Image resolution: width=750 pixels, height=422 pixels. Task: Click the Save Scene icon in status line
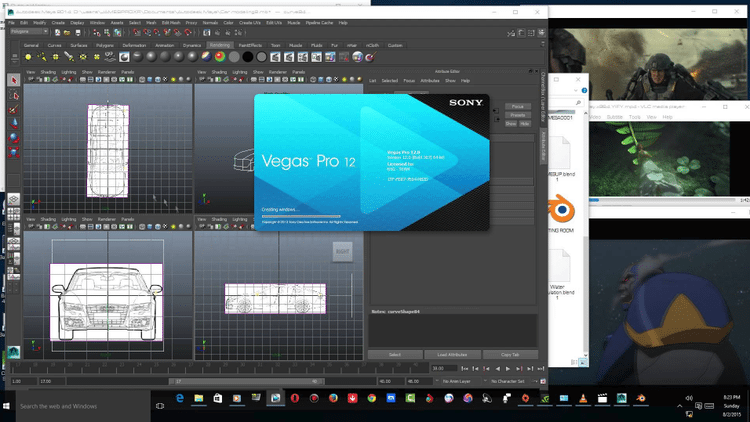78,33
